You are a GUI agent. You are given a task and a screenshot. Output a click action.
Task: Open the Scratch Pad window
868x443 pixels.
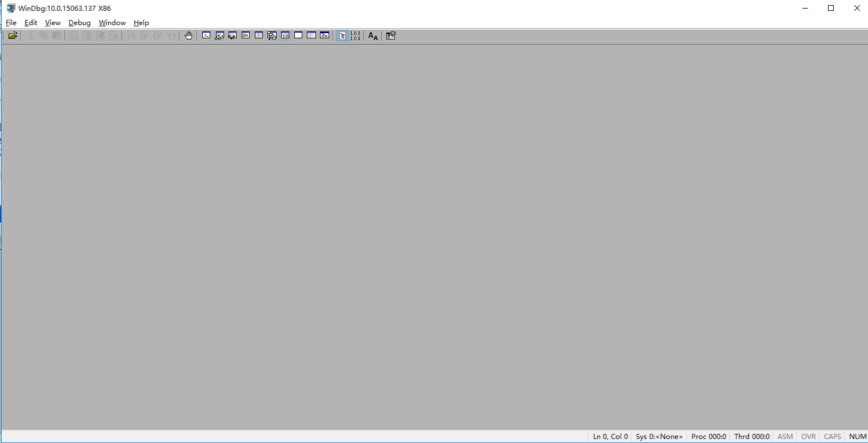pyautogui.click(x=298, y=35)
